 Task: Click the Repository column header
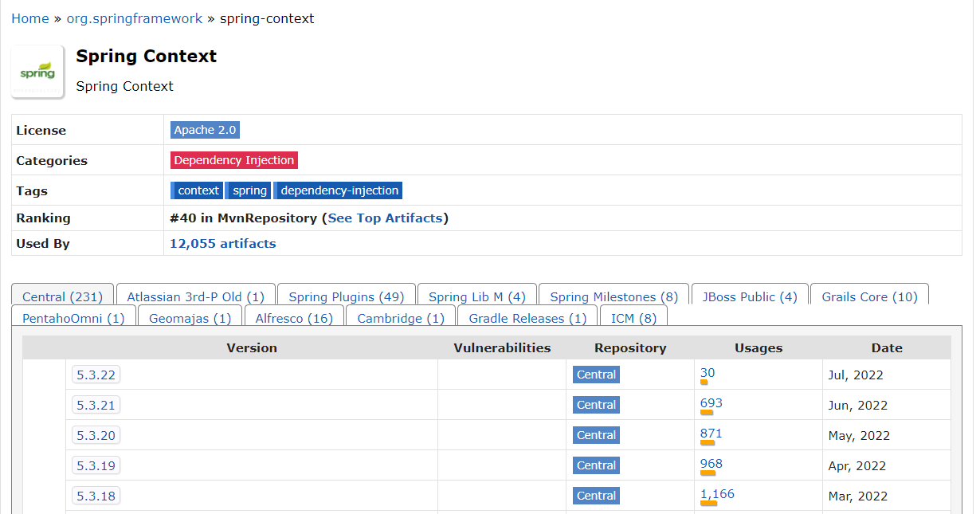tap(630, 347)
